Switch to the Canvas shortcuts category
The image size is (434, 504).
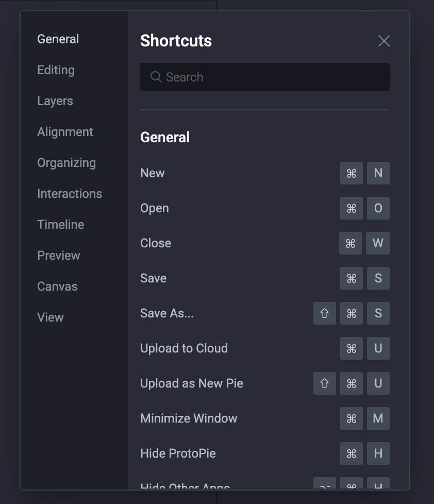57,287
